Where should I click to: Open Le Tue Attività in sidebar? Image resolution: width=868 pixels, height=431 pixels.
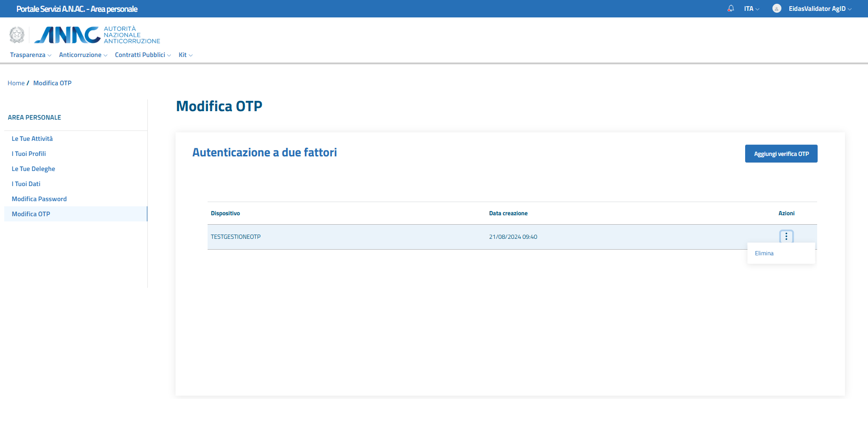[32, 139]
